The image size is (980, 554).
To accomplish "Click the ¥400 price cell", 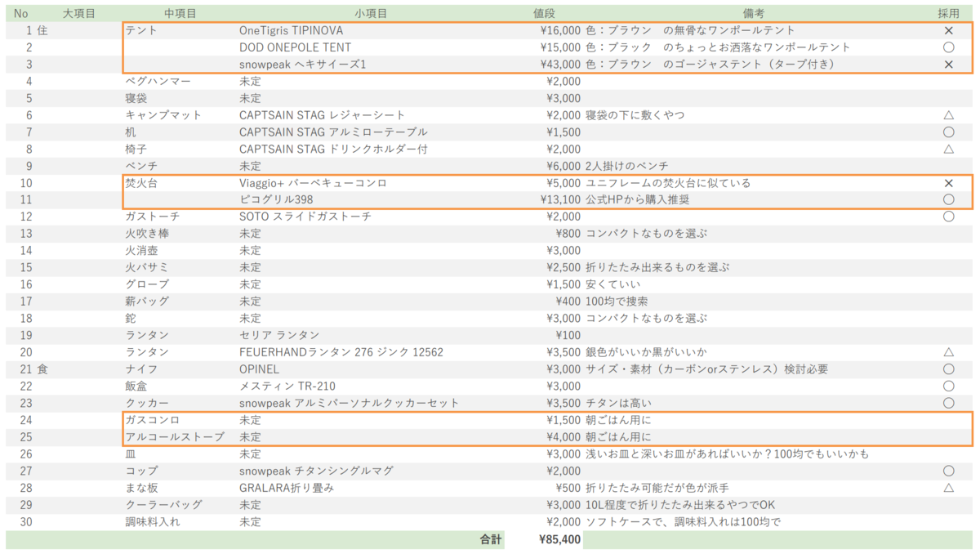I will click(568, 301).
